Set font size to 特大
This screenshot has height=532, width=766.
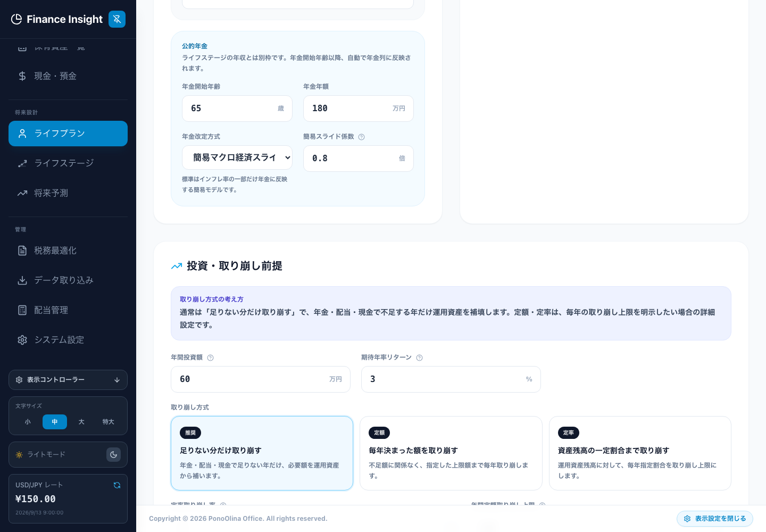(x=109, y=422)
